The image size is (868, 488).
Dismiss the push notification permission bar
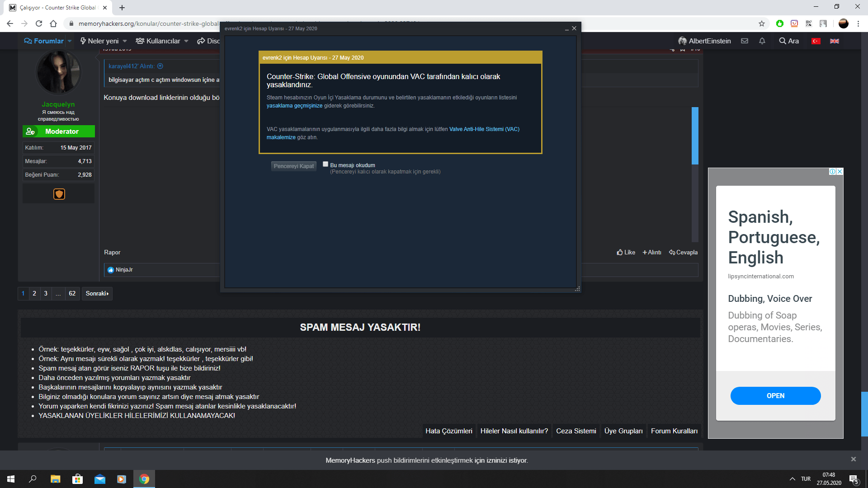(x=854, y=459)
